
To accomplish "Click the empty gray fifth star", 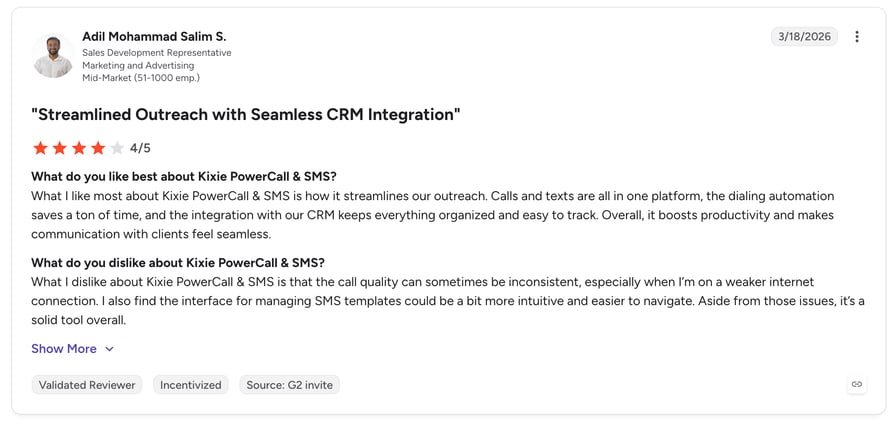I will click(x=117, y=148).
